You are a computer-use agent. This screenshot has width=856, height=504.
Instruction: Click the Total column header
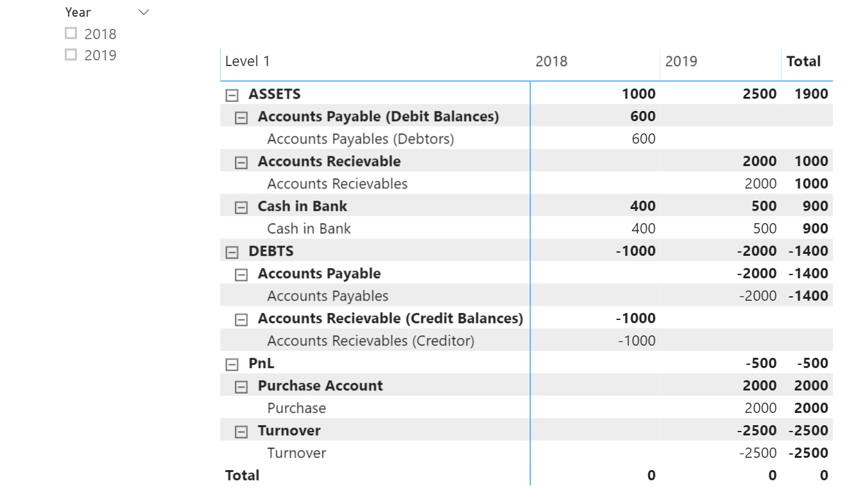[x=803, y=62]
